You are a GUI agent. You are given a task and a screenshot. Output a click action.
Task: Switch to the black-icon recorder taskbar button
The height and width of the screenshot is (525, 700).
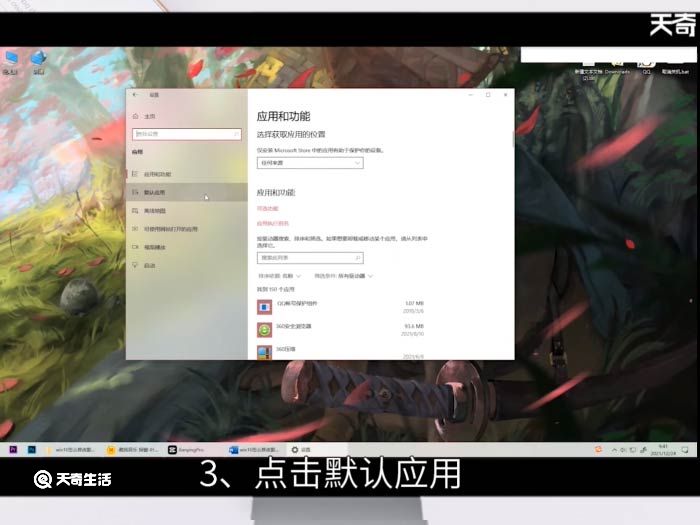192,450
